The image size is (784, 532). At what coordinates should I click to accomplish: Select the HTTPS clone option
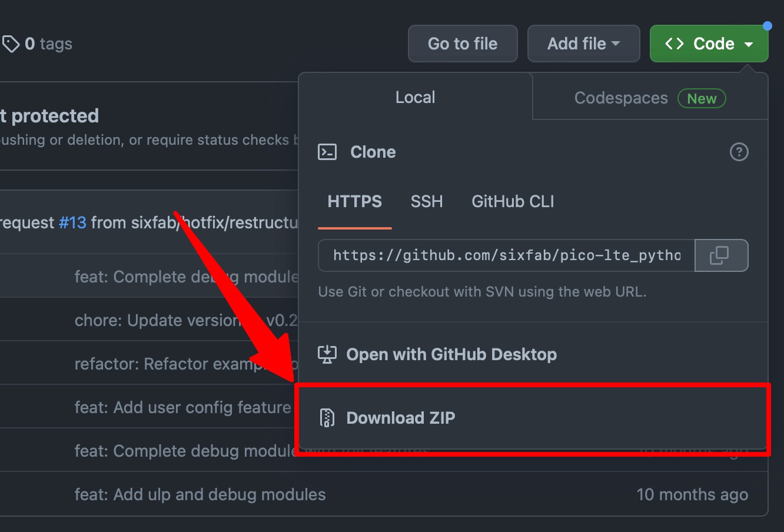click(x=355, y=202)
